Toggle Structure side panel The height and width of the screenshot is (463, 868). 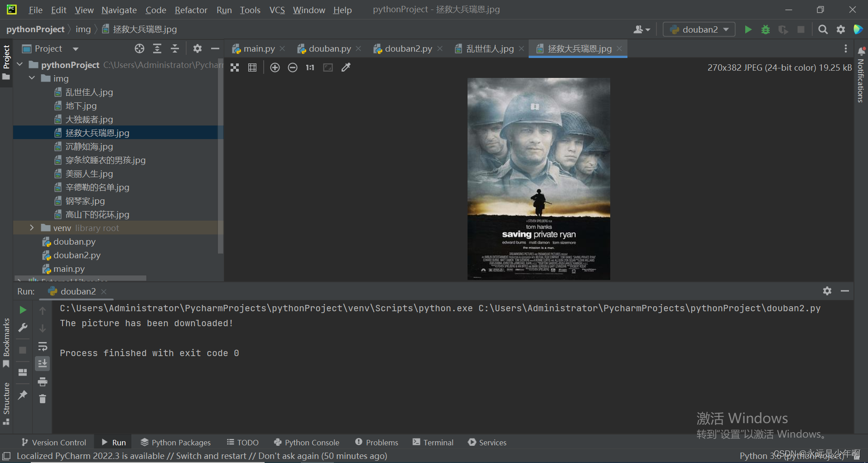coord(6,403)
